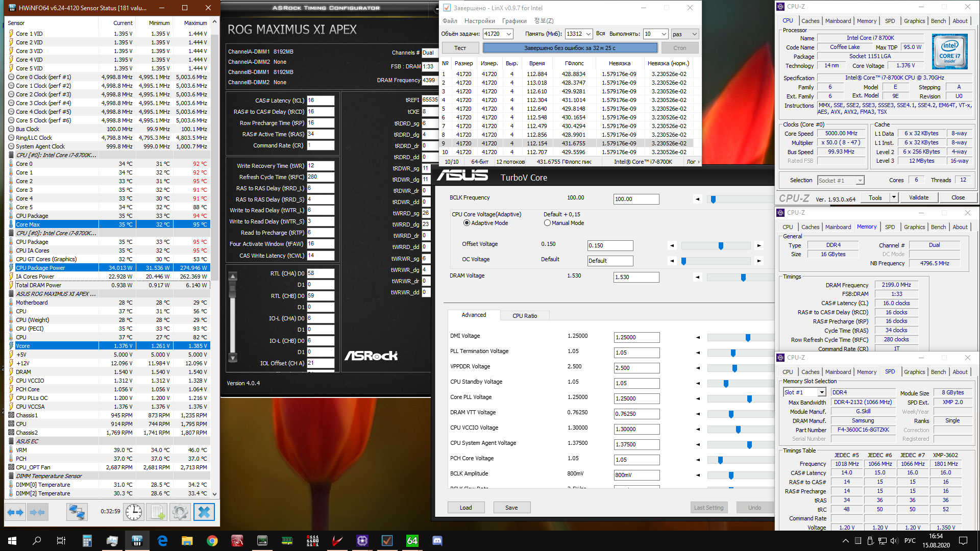Open Chrome from the taskbar
The height and width of the screenshot is (551, 980).
212,541
